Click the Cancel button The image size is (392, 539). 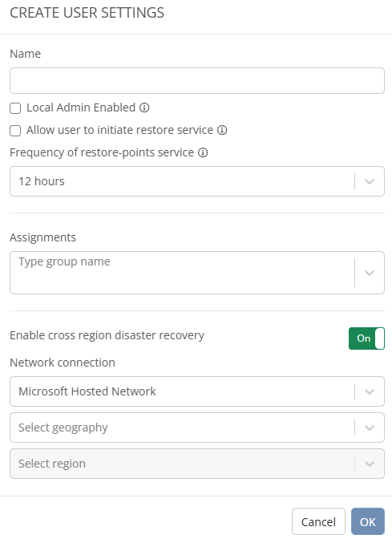(x=318, y=521)
